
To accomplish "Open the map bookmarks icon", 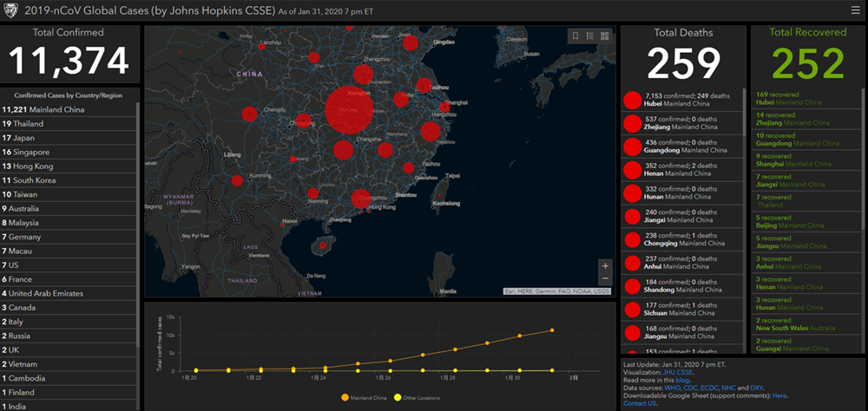I will tap(575, 36).
